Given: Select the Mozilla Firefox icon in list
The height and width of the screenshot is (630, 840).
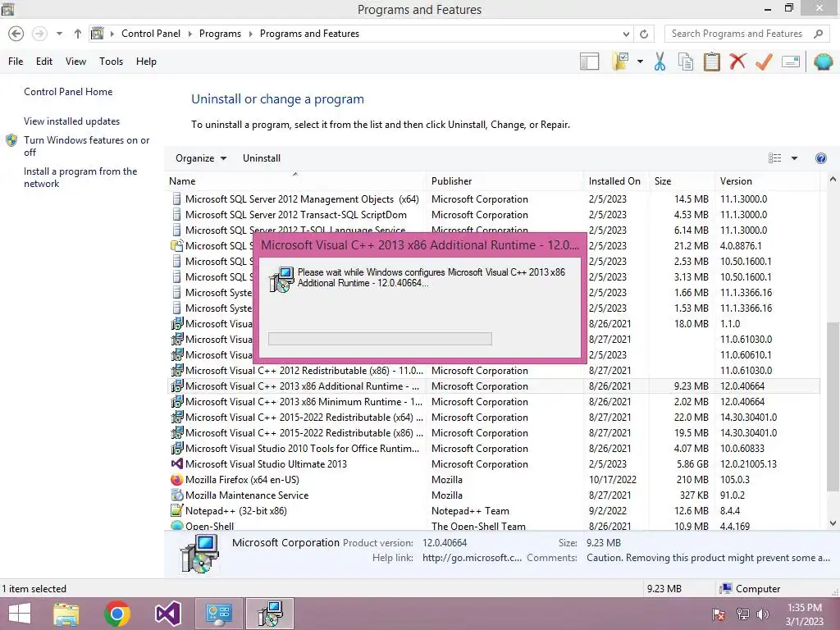Looking at the screenshot, I should [x=176, y=479].
